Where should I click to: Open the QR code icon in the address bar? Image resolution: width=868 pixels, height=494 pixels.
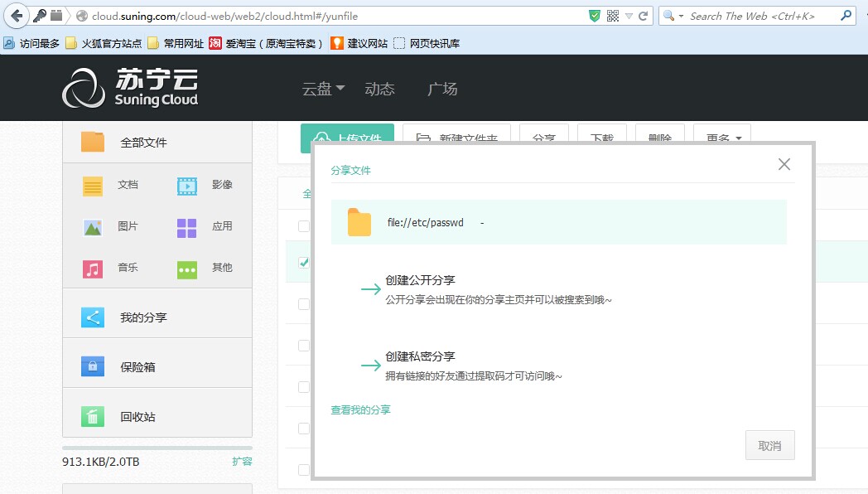[613, 16]
